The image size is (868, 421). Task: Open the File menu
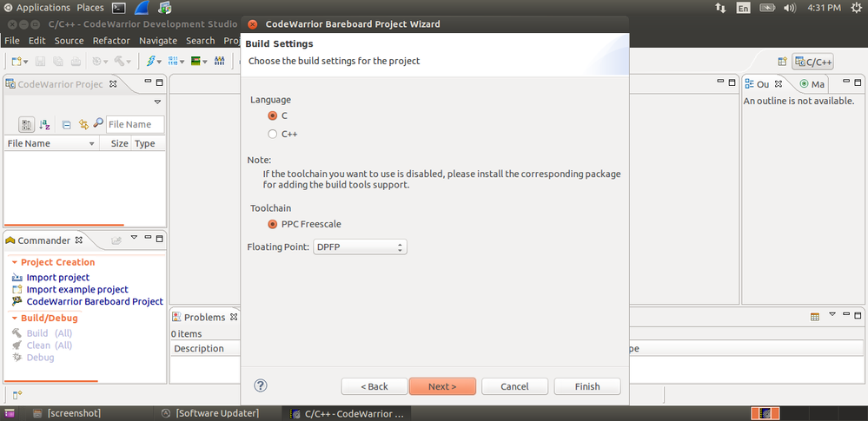coord(11,41)
